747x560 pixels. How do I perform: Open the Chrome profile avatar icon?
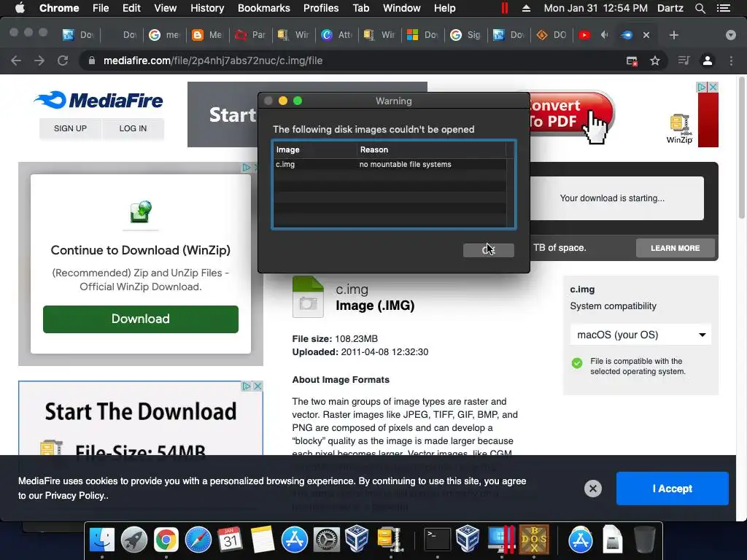coord(708,61)
